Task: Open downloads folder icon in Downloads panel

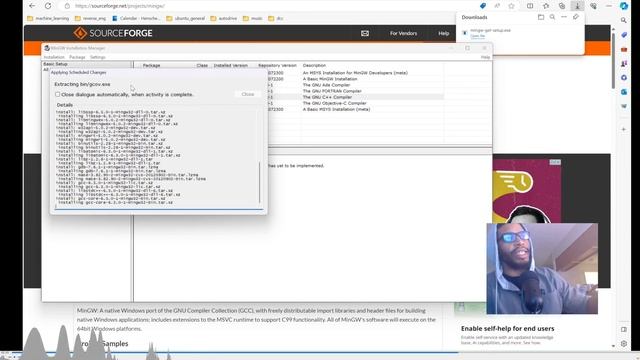Action: pyautogui.click(x=541, y=17)
